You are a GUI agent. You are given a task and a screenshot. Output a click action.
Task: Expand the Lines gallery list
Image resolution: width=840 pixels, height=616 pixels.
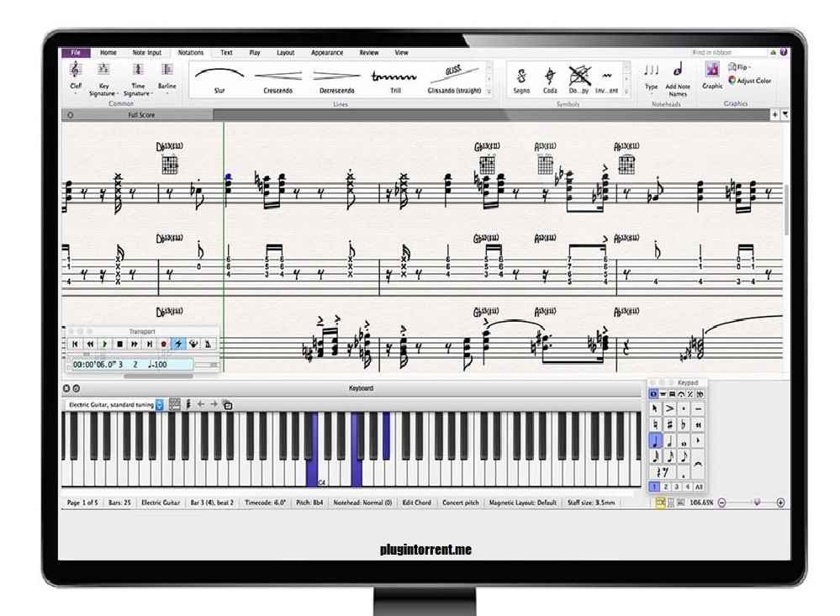pos(489,92)
